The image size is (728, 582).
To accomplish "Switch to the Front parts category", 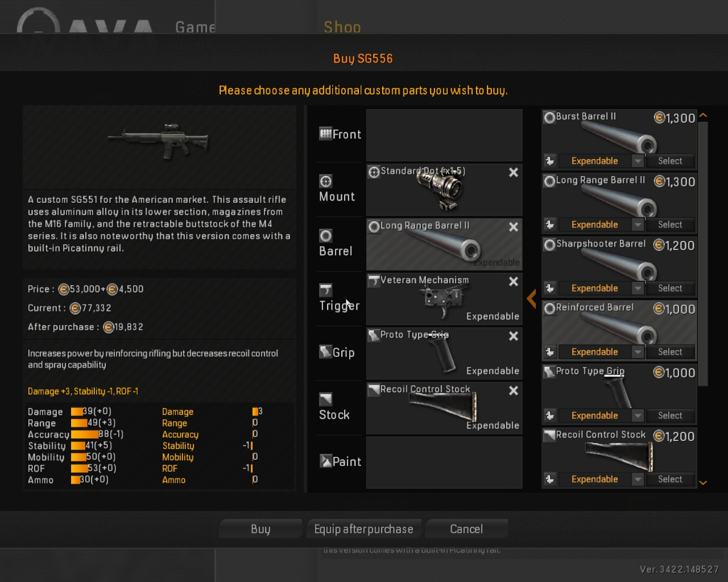I will pos(340,135).
